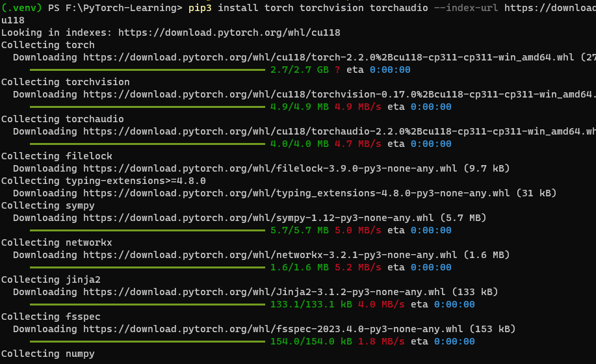
Task: Click the '4.9/4.9 MB' size text
Action: coord(299,107)
